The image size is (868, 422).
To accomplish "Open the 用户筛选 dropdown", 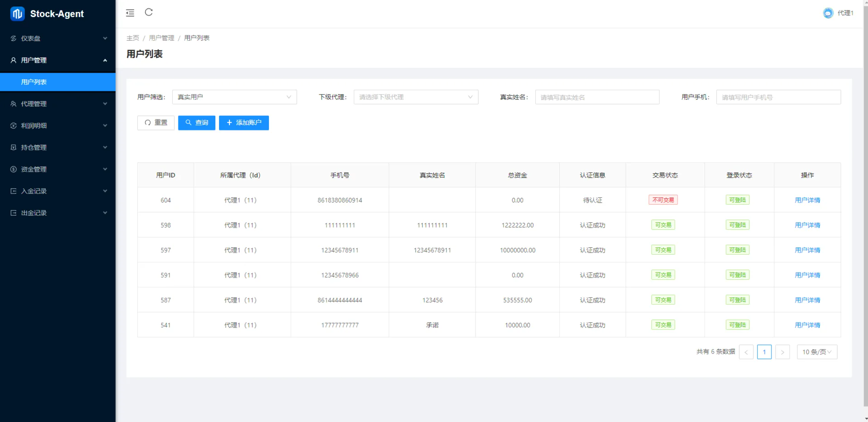I will [234, 97].
